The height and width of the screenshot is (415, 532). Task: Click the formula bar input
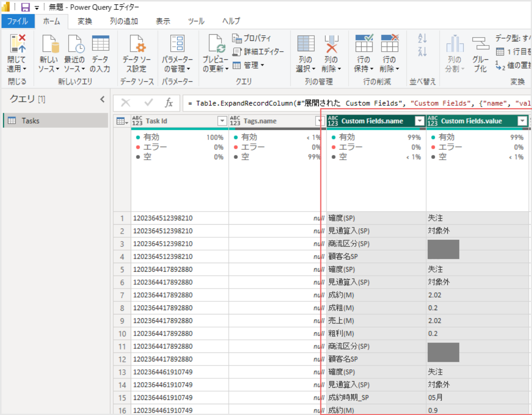pyautogui.click(x=357, y=103)
